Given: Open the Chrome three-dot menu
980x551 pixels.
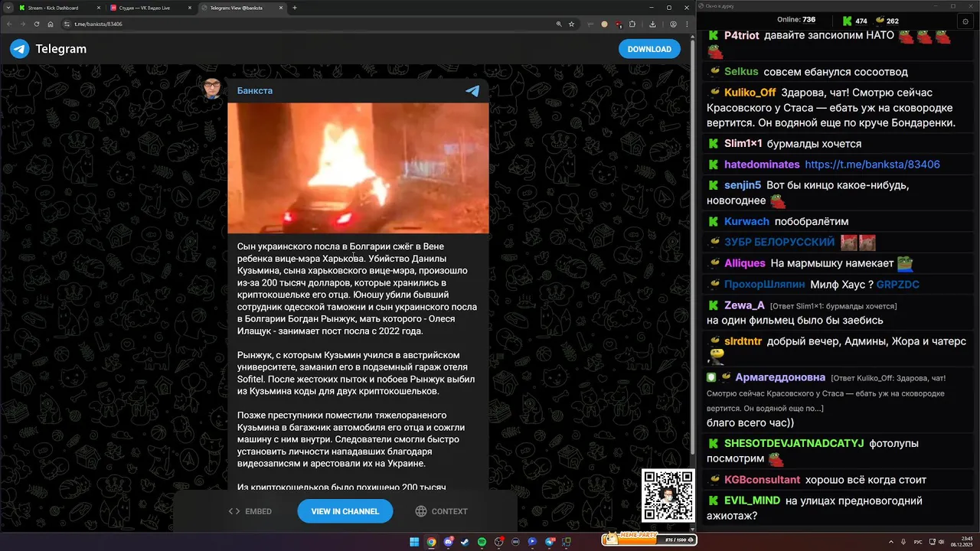Looking at the screenshot, I should [688, 24].
